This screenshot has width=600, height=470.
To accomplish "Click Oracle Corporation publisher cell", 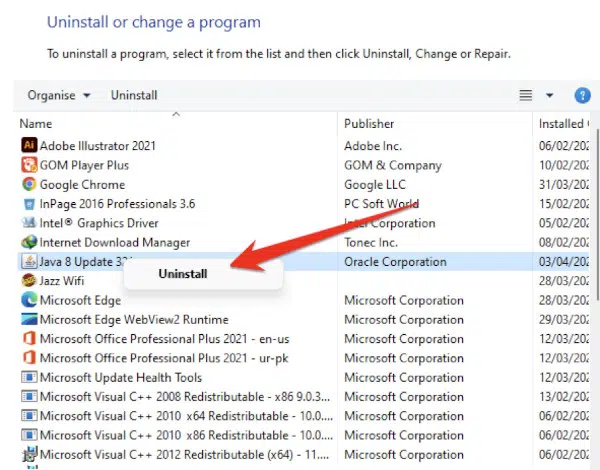I will tap(395, 261).
